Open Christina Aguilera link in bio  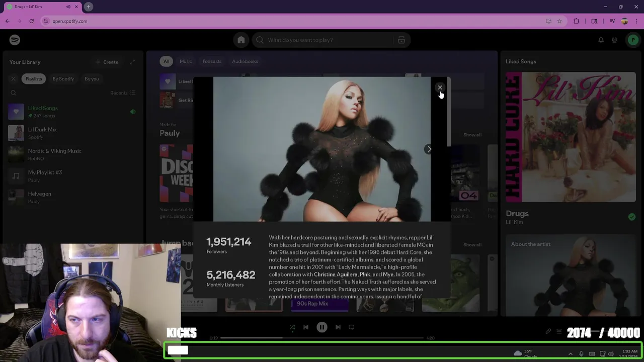[336, 275]
